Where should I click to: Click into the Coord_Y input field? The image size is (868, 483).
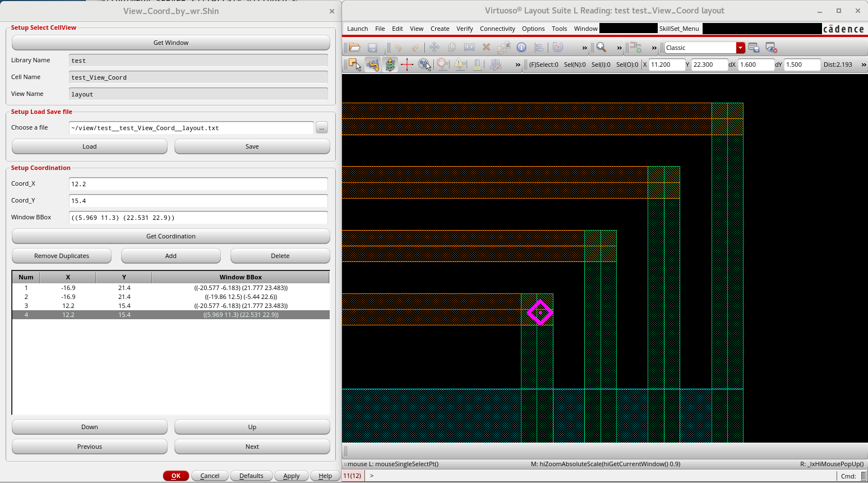click(x=198, y=201)
